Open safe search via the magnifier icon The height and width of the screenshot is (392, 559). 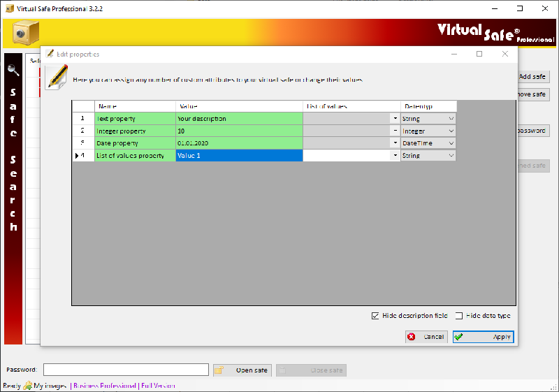pos(13,70)
